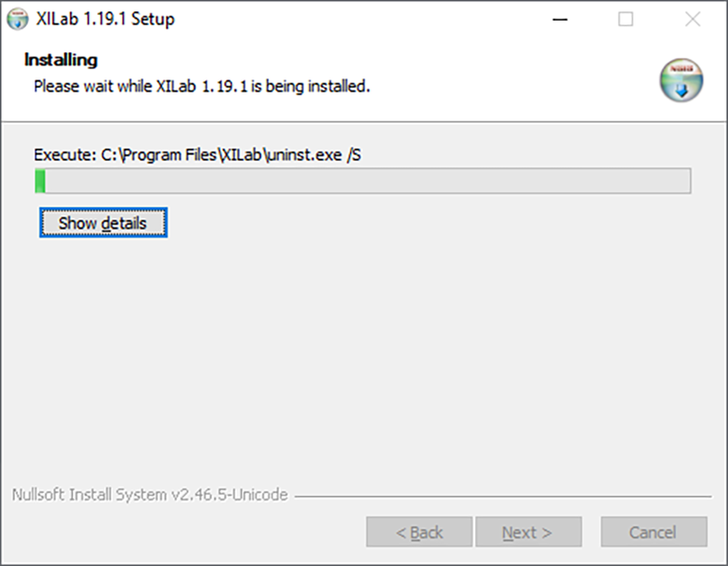Click the installer disc logo in header
This screenshot has width=728, height=566.
click(679, 79)
